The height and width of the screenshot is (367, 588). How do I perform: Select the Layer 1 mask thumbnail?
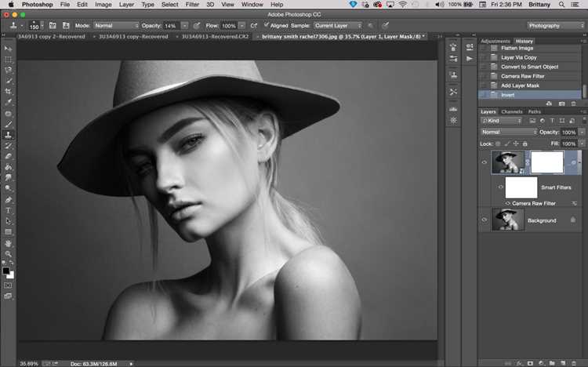coord(547,162)
